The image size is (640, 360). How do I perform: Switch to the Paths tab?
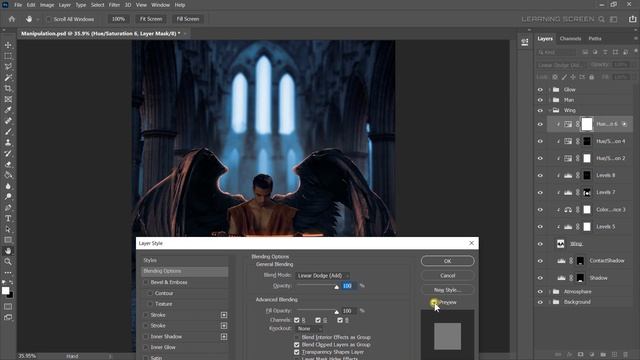pyautogui.click(x=595, y=39)
